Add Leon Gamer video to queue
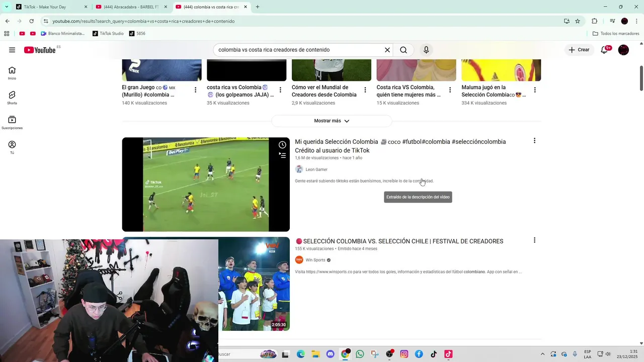 [282, 155]
